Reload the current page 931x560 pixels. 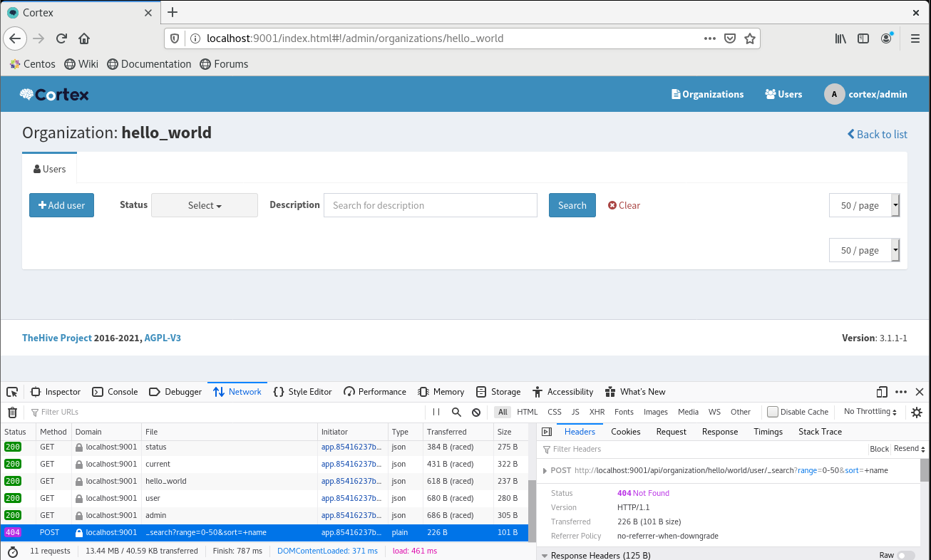point(61,38)
